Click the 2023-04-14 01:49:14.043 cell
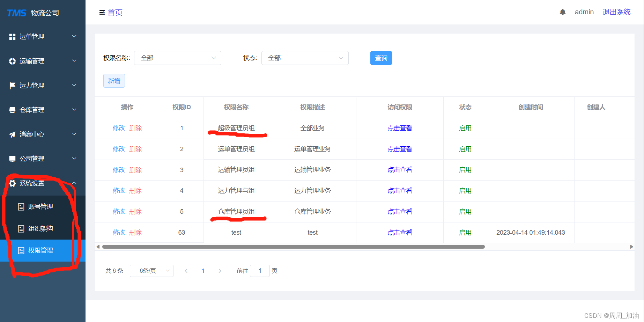This screenshot has height=322, width=644. [x=531, y=233]
